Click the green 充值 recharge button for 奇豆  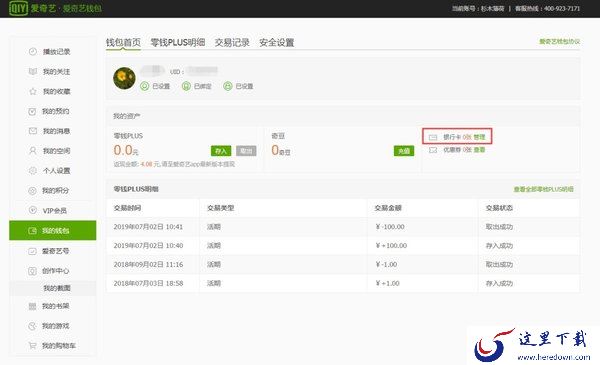pyautogui.click(x=404, y=151)
